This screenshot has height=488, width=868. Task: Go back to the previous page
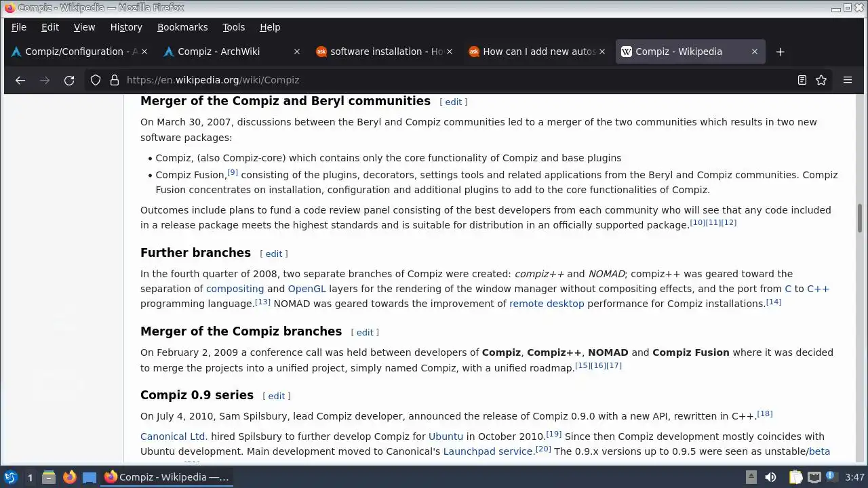coord(20,80)
